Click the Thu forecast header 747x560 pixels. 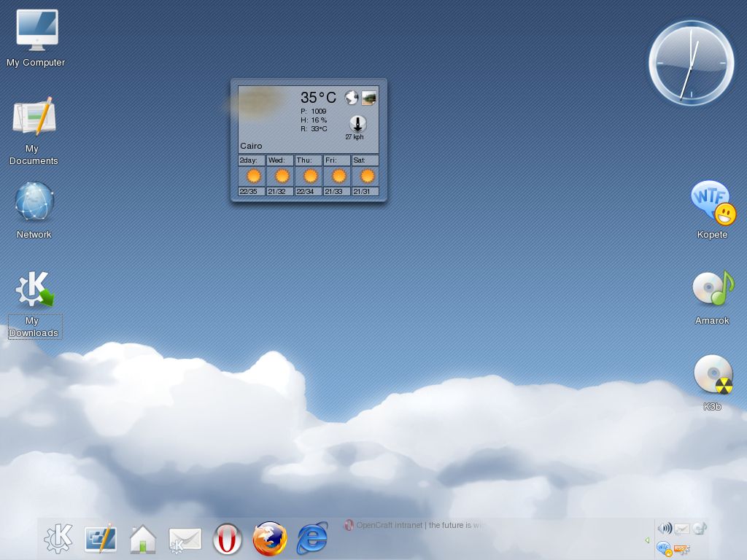pyautogui.click(x=309, y=160)
